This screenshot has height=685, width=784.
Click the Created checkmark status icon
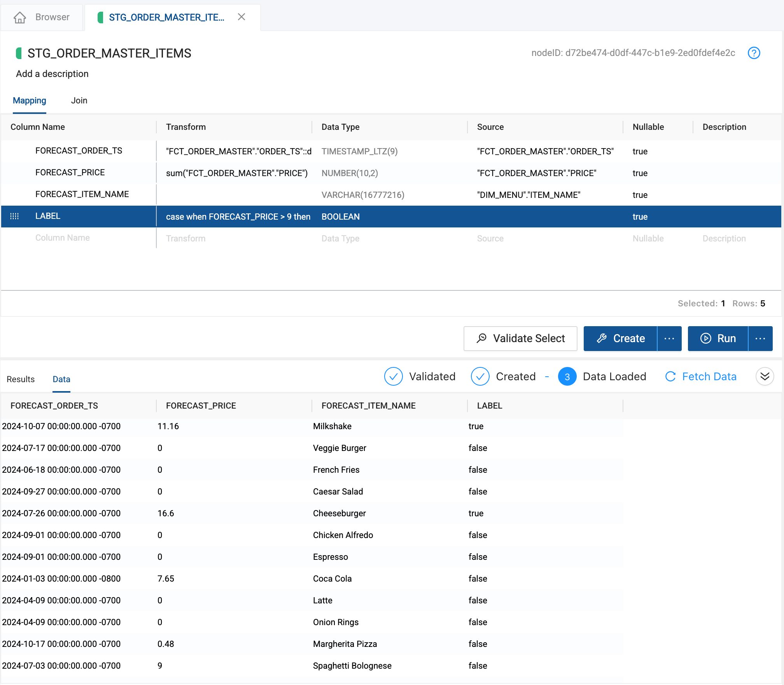coord(480,376)
